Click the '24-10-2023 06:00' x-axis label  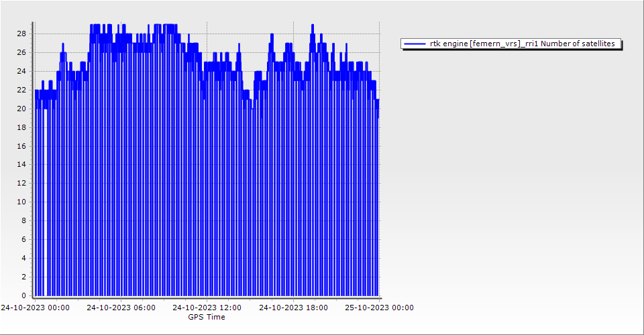[121, 308]
